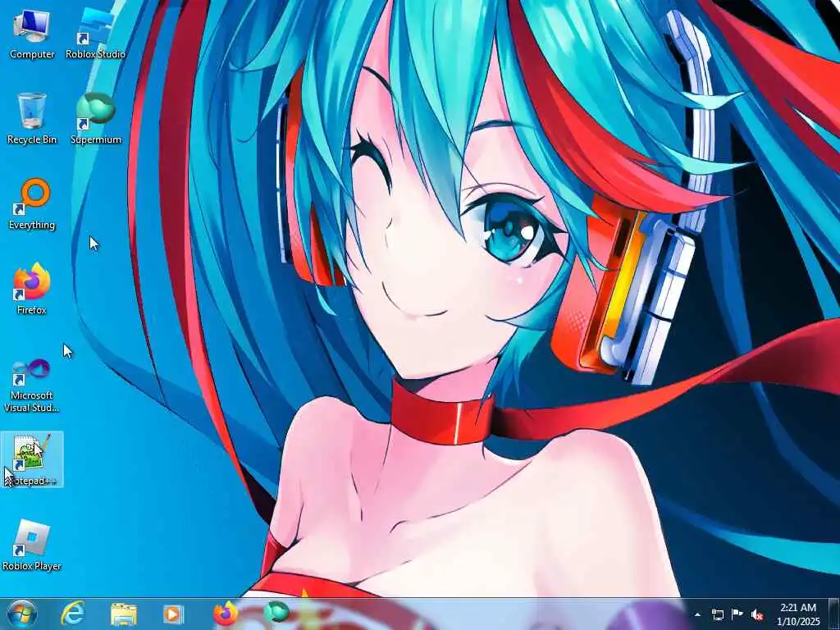Launch Internet Explorer from the taskbar
Screen dimensions: 840x630
(x=73, y=614)
